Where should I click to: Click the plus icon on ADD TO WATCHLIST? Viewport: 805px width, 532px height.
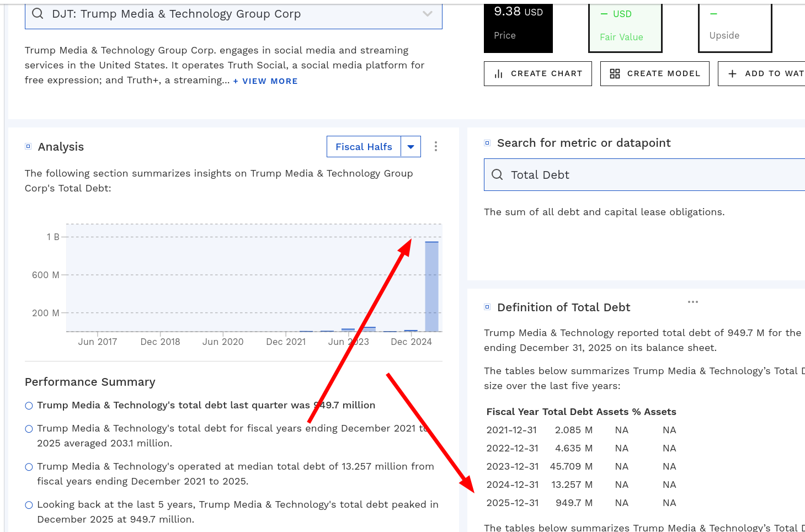click(x=732, y=73)
